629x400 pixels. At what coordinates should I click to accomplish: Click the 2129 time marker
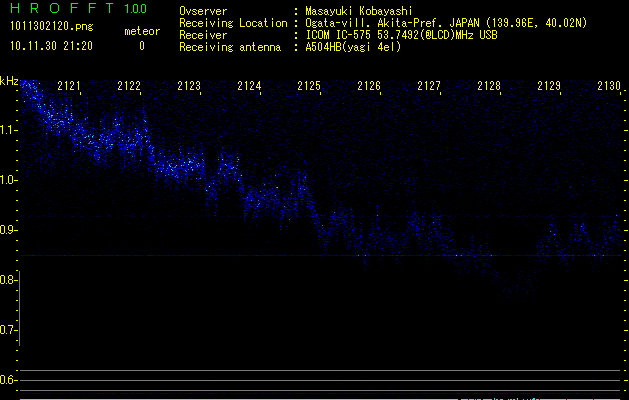point(549,86)
